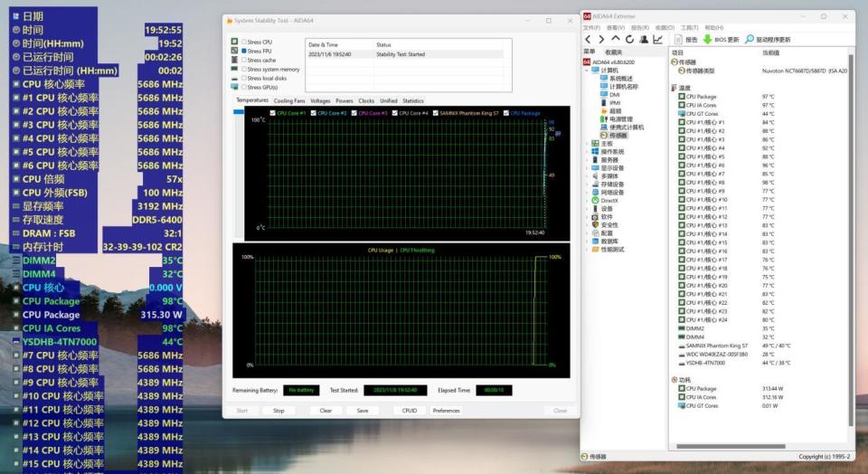
Task: Click the Save button
Action: (x=363, y=411)
